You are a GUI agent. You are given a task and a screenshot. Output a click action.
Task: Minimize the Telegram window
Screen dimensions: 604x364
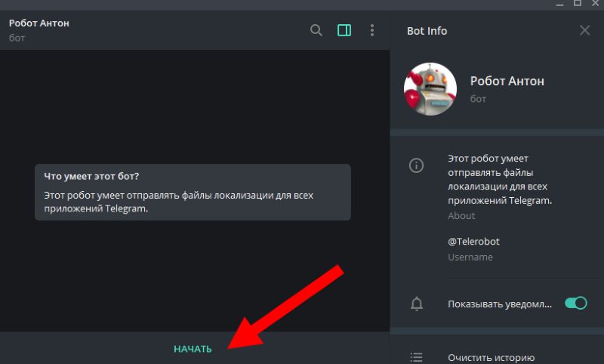tap(559, 4)
